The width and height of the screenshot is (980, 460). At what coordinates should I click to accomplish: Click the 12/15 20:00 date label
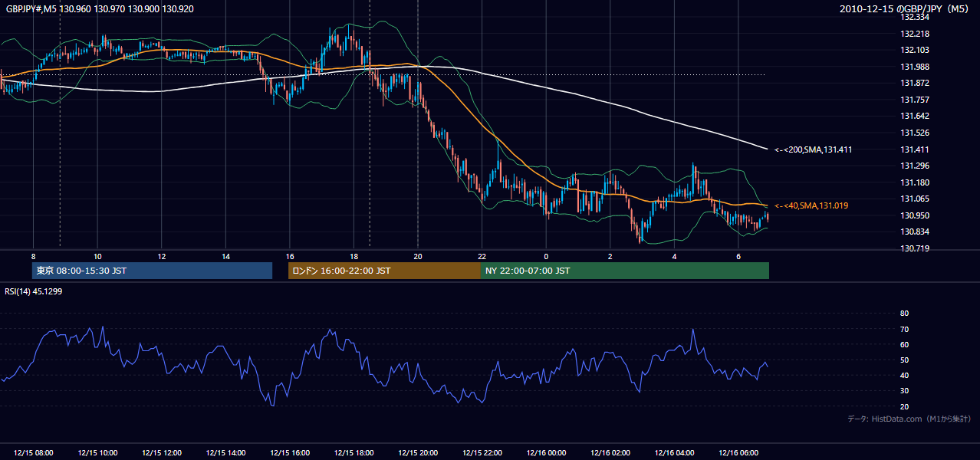(418, 453)
